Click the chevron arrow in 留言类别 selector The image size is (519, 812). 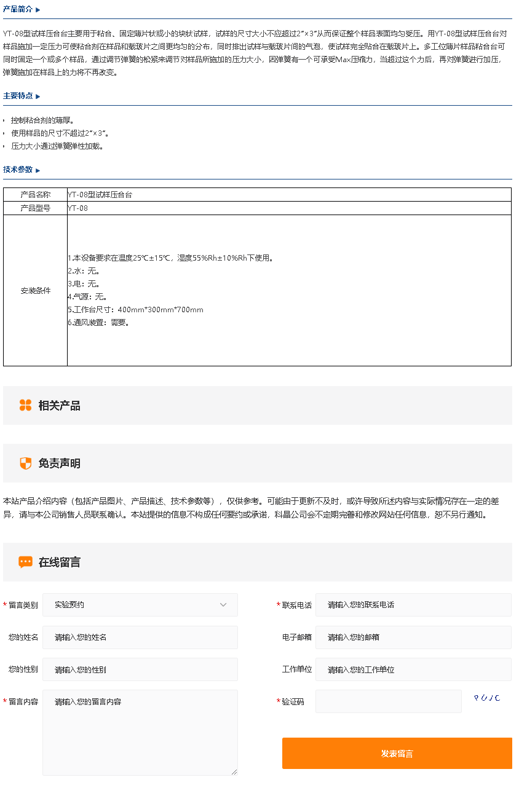(x=223, y=605)
